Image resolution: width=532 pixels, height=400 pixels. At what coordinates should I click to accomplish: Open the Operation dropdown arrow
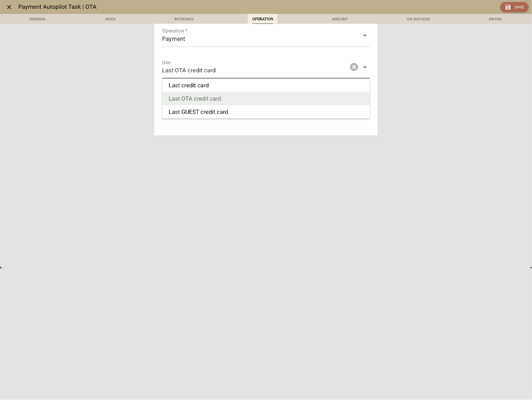coord(365,36)
